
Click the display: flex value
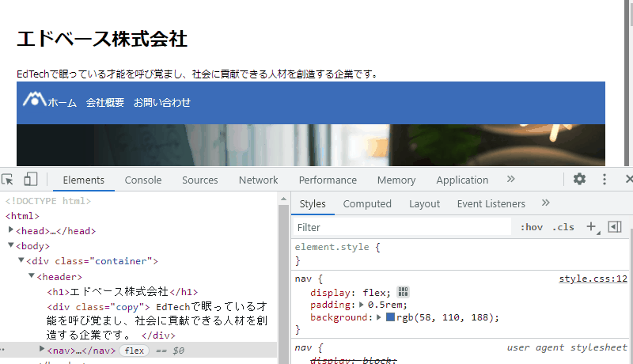[377, 293]
